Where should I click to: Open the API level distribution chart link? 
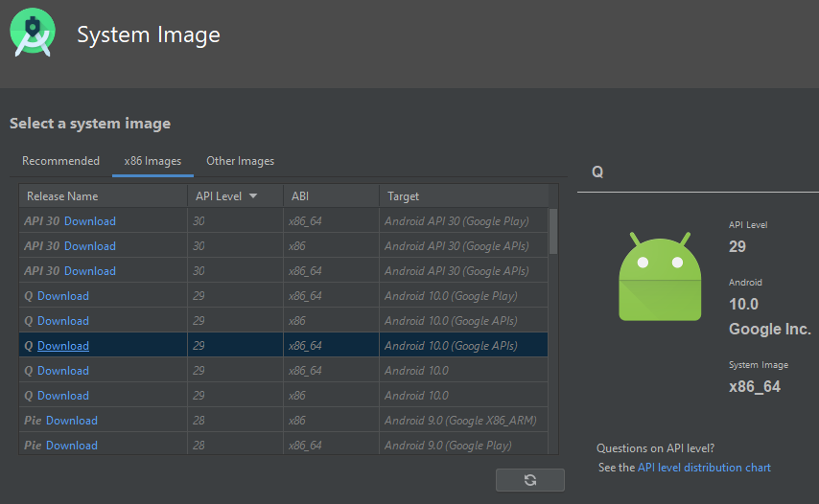(704, 468)
